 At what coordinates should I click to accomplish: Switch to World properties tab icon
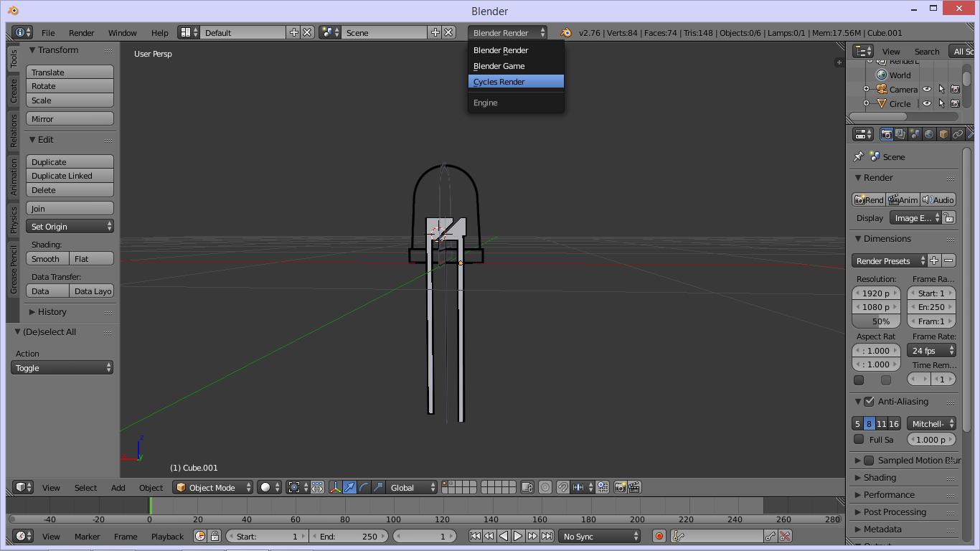click(929, 134)
